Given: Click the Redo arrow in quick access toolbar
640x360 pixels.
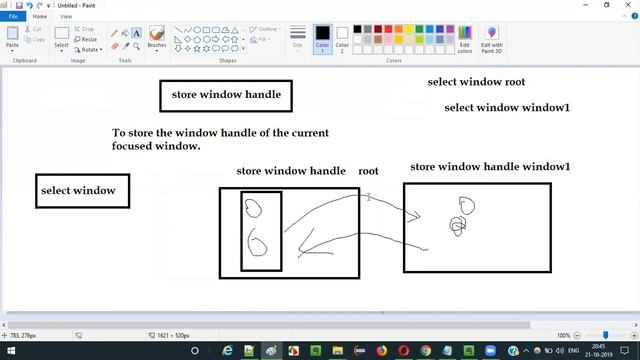Looking at the screenshot, I should pyautogui.click(x=40, y=5).
